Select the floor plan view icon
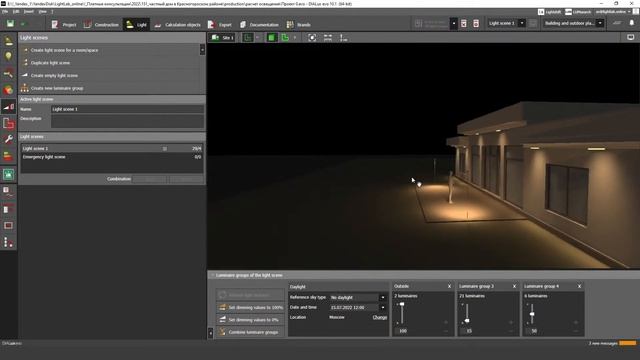Screen dimensions: 640x360 pos(247,38)
